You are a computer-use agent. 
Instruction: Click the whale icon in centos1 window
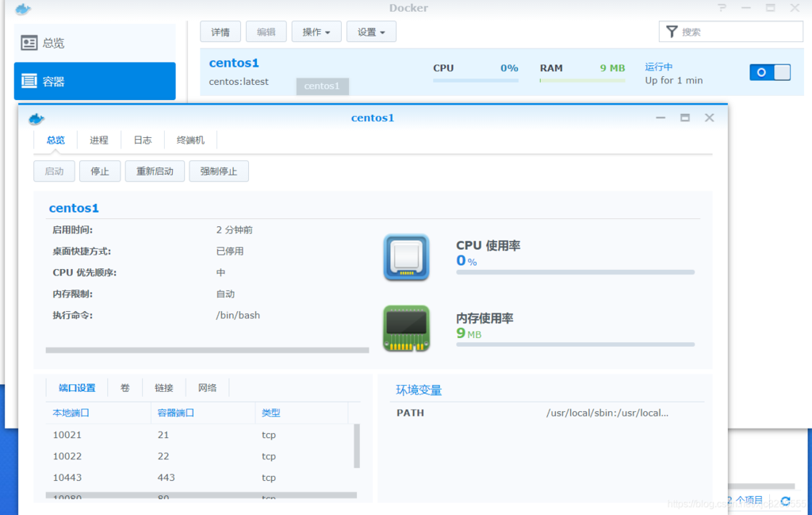point(36,119)
